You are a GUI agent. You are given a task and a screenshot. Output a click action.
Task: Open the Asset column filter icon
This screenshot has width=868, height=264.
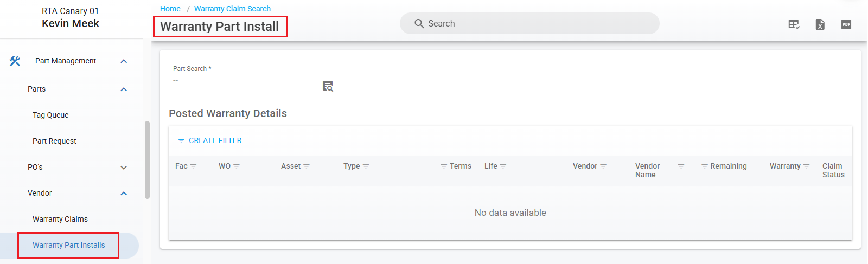[307, 166]
